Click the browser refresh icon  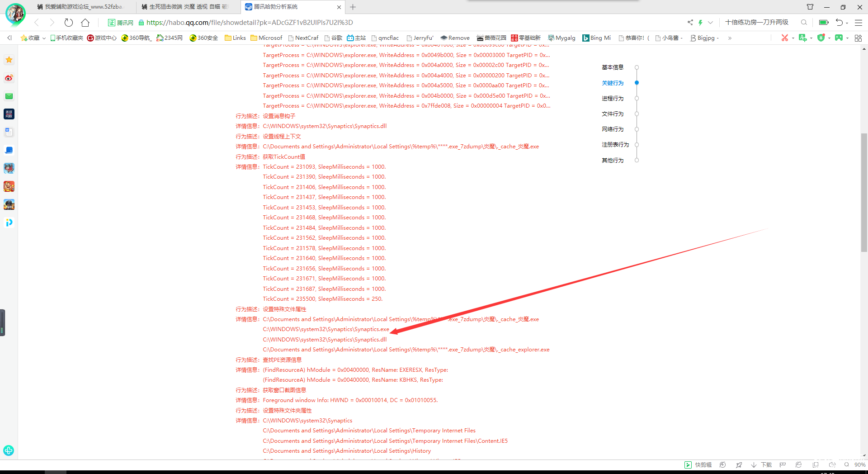(x=69, y=23)
